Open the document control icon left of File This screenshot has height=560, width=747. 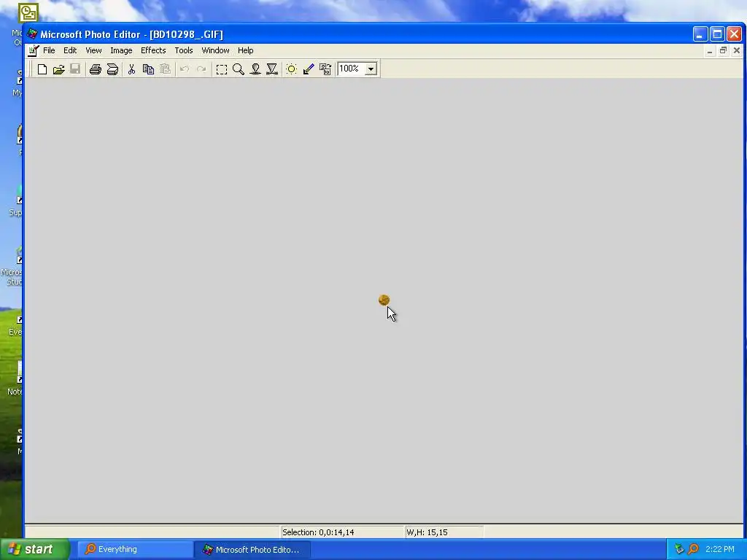click(x=33, y=50)
